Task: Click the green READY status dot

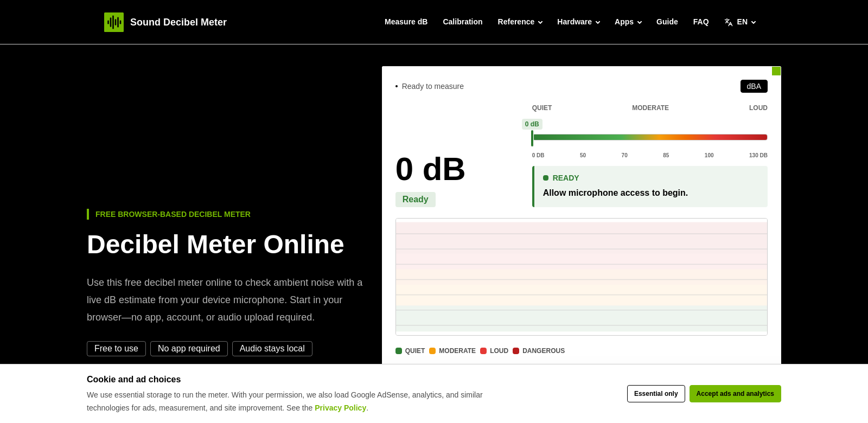Action: [x=546, y=178]
